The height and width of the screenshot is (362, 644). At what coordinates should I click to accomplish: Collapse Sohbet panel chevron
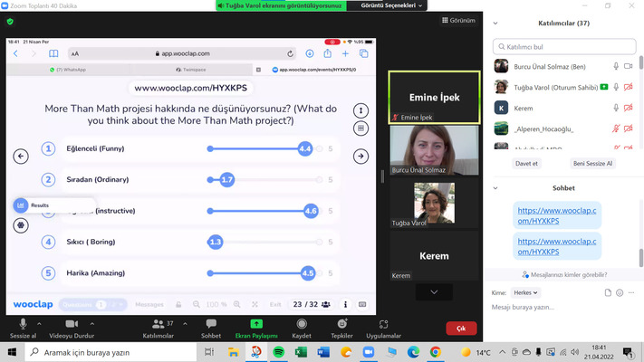coord(495,188)
